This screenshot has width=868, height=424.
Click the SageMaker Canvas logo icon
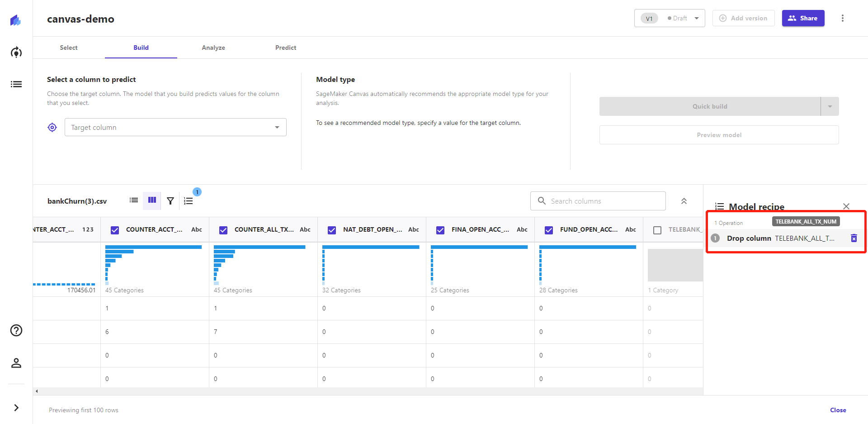click(16, 20)
